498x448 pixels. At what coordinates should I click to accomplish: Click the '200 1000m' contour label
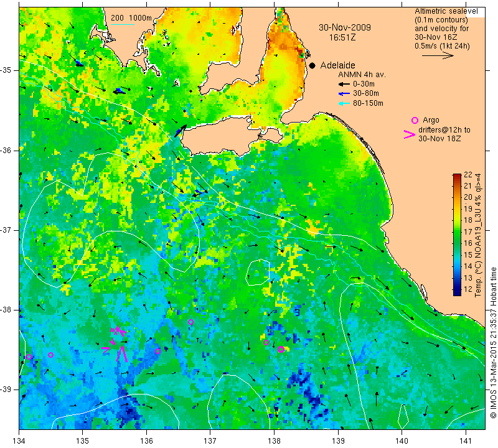click(x=131, y=18)
